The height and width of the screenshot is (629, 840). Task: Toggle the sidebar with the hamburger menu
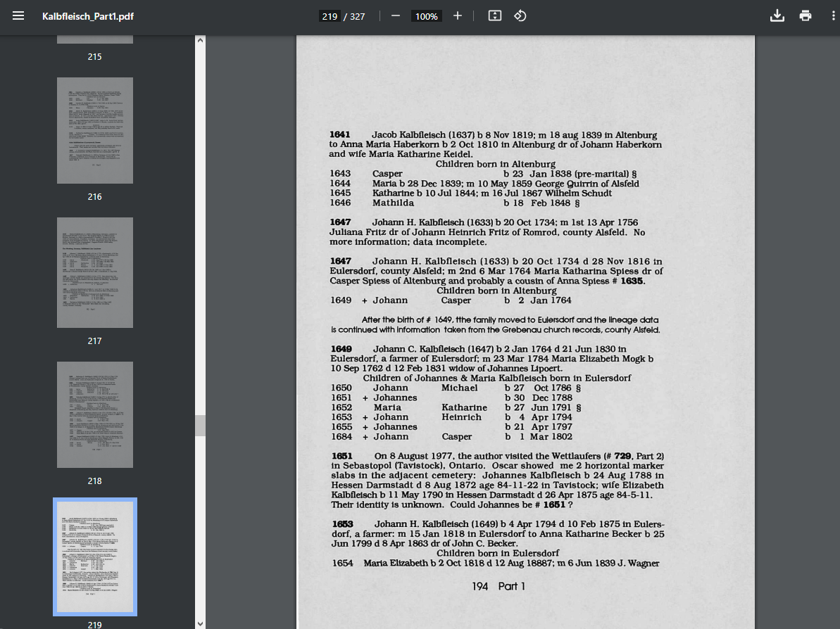coord(18,16)
